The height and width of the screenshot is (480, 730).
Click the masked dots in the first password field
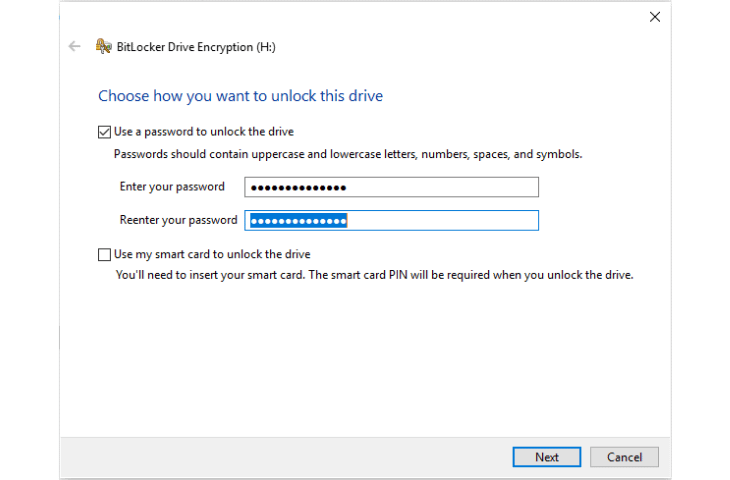pos(298,188)
